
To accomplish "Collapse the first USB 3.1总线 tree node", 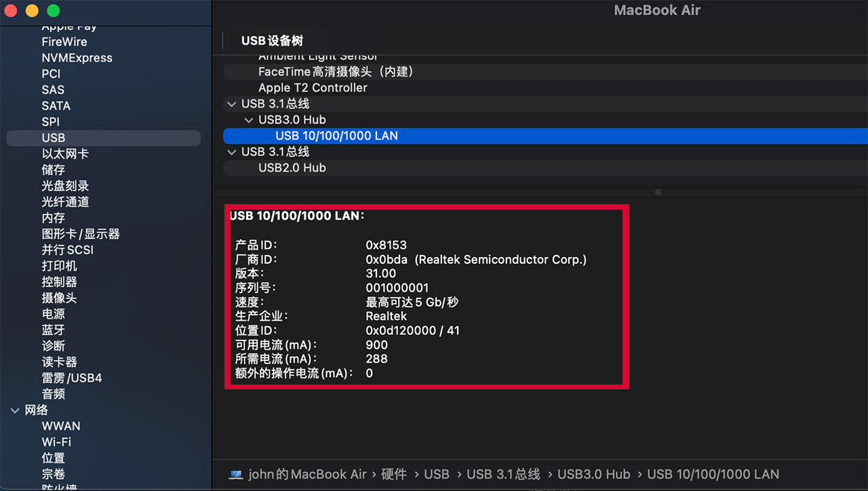I will (231, 104).
